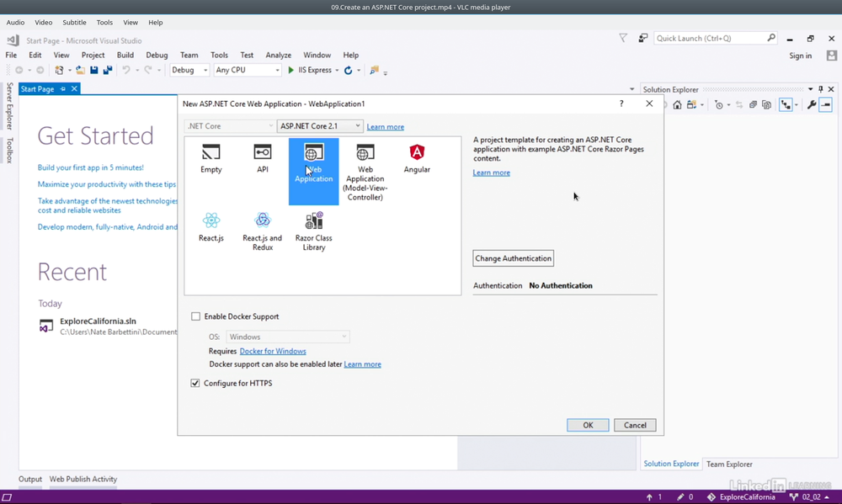Click the OK button
The image size is (842, 504).
[588, 425]
